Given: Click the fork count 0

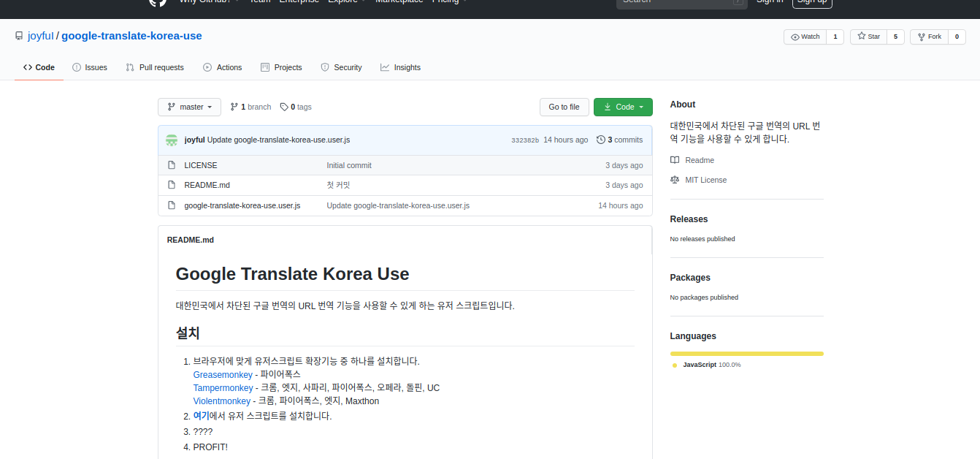Looking at the screenshot, I should 957,37.
